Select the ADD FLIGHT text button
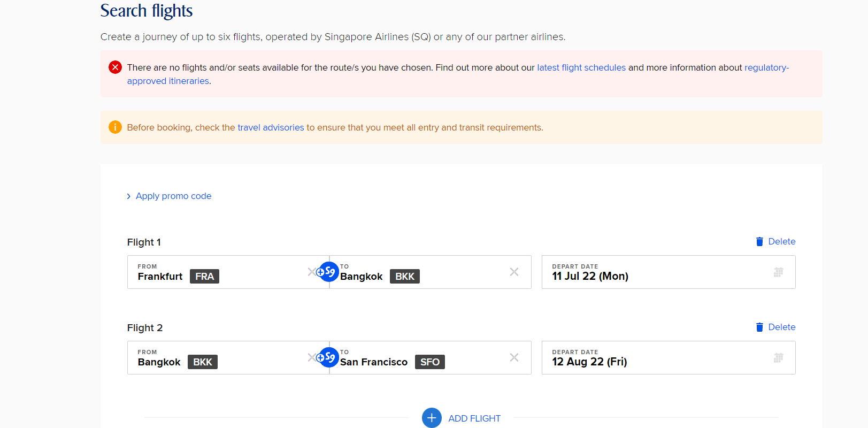The width and height of the screenshot is (868, 428). (x=474, y=418)
